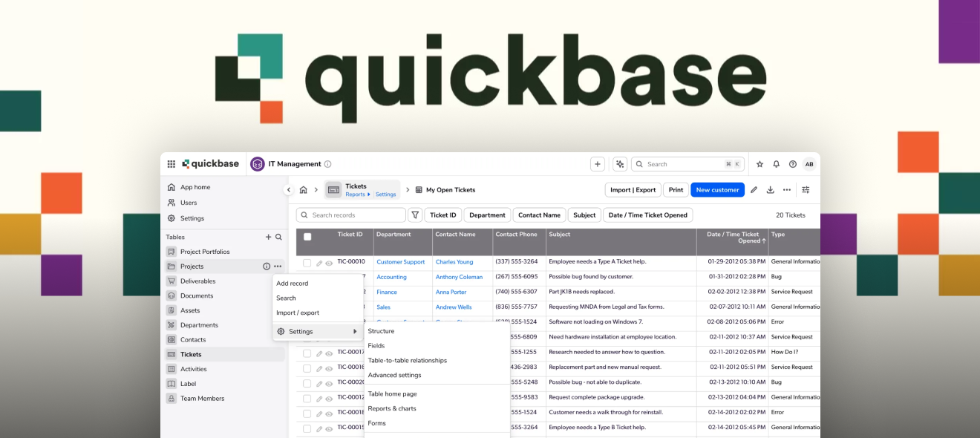Search tables using the magnifier icon
The image size is (980, 438).
tap(278, 237)
